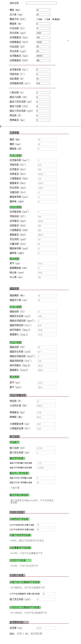
Task: Click the 齿轮厚度 (B) input field
Action: click(43, 79)
